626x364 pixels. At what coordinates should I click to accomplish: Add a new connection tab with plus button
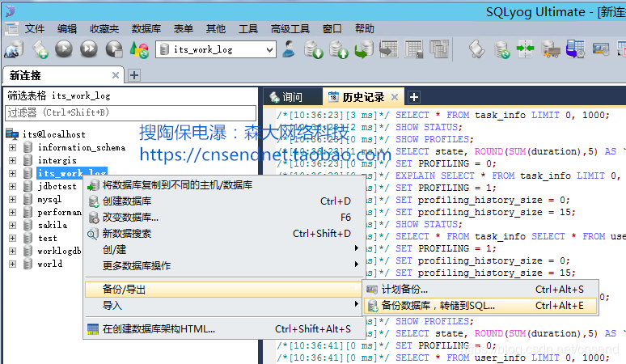click(x=134, y=75)
